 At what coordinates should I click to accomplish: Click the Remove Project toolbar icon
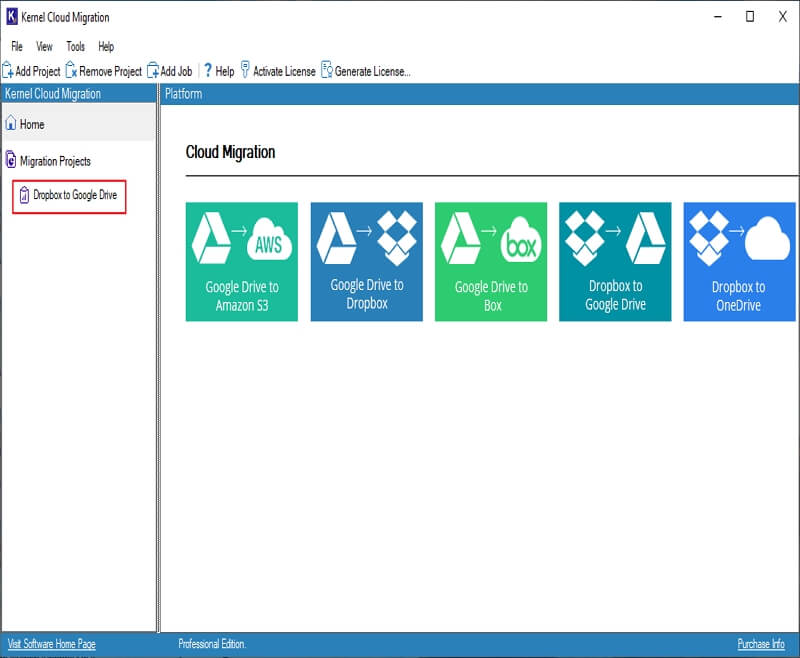(x=71, y=70)
